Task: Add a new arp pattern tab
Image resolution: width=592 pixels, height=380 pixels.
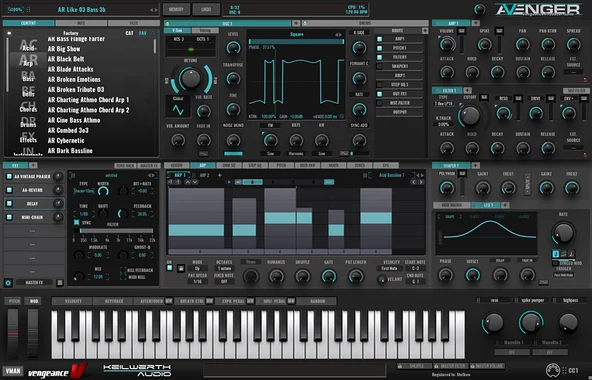Action: 220,175
